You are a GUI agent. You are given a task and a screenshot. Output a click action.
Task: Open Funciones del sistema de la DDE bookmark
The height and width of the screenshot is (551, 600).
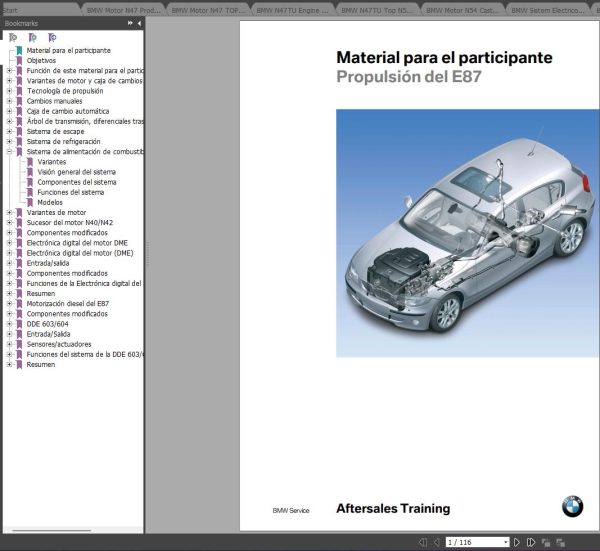85,354
